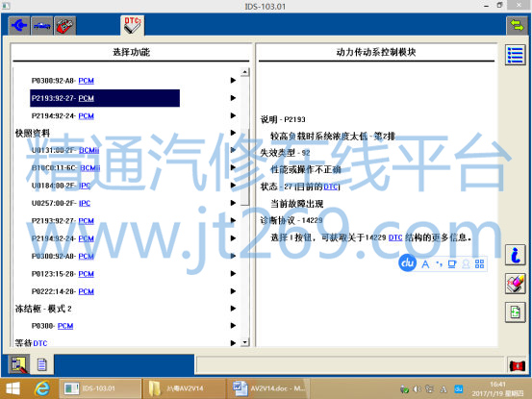
Task: Click the IPC link next to U0257:00-2F
Action: coord(85,203)
